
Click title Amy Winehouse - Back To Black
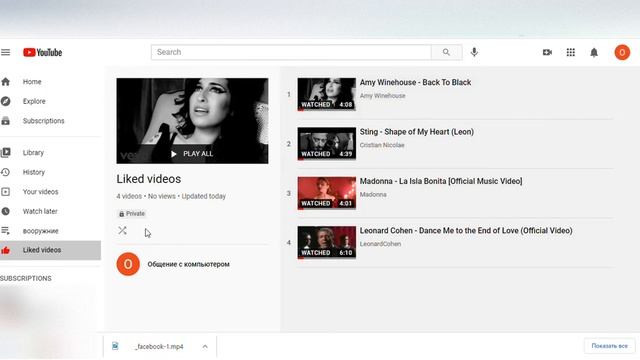click(x=416, y=82)
